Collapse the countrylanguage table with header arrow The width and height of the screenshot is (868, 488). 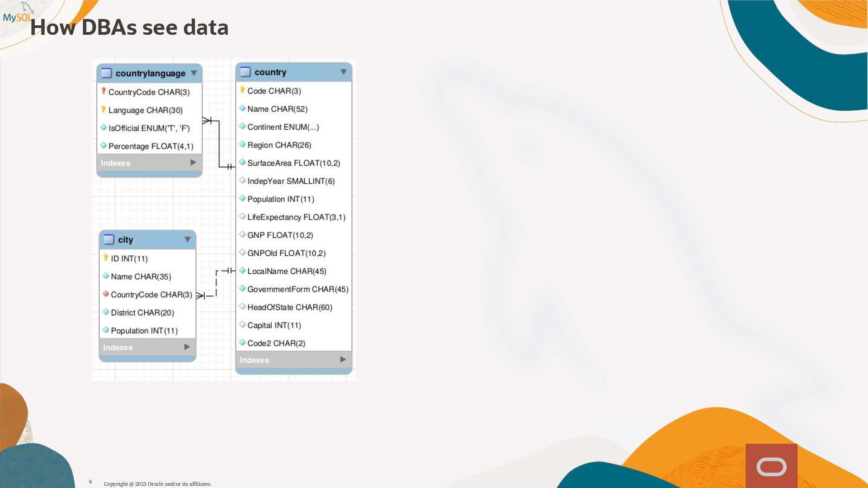[x=193, y=73]
